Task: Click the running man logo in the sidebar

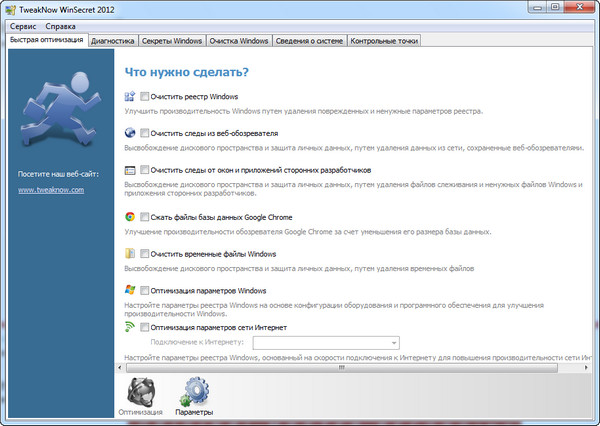Action: pos(60,108)
